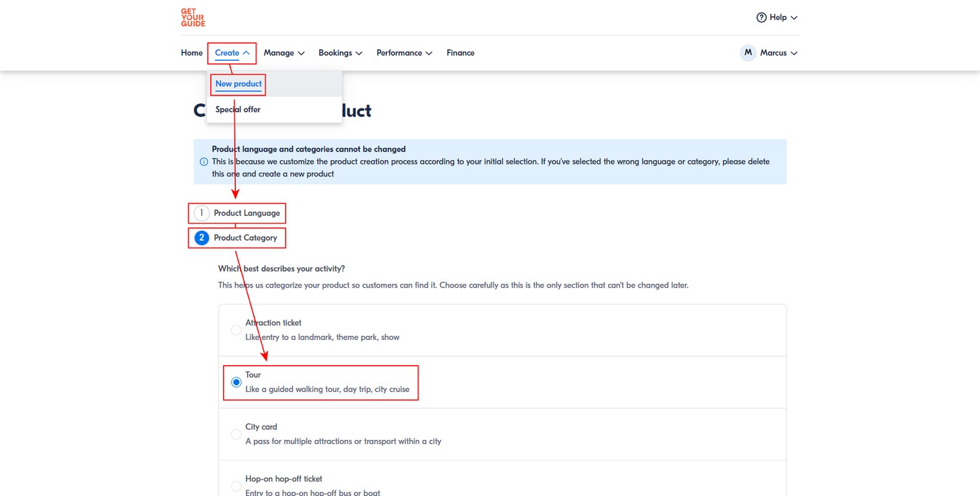The width and height of the screenshot is (980, 496).
Task: Open the Manage dropdown menu
Action: pos(284,53)
